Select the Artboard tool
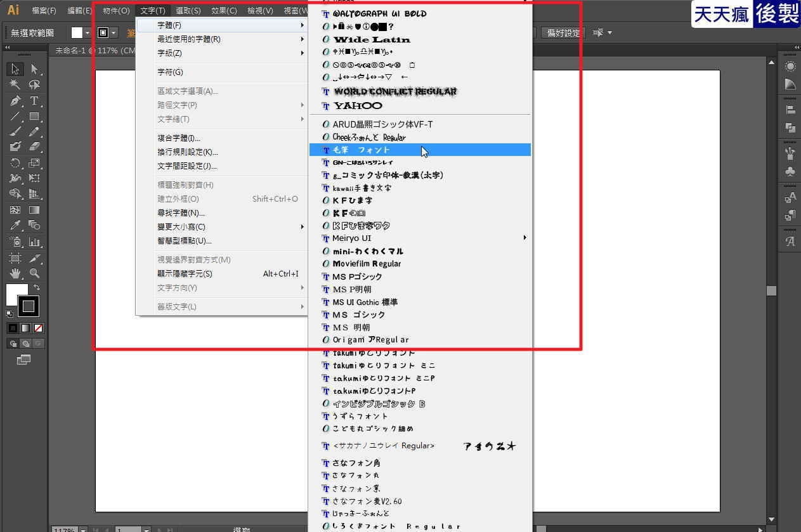 (16, 258)
